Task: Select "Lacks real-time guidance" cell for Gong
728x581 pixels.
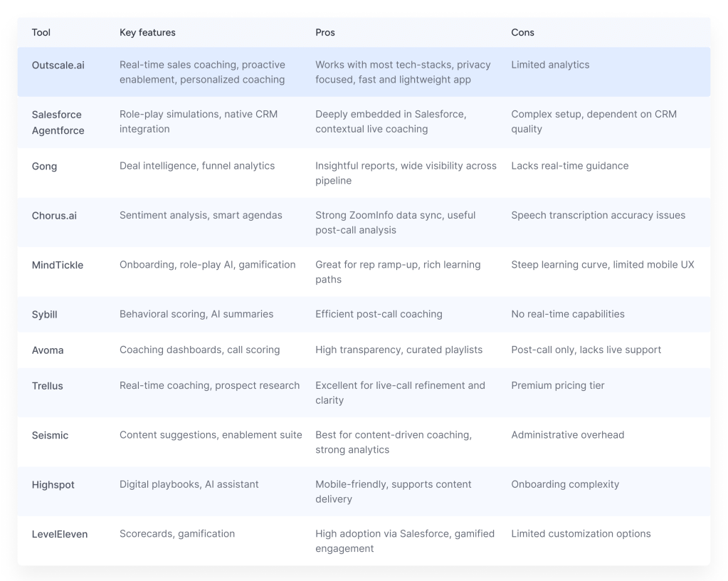Action: click(x=569, y=166)
